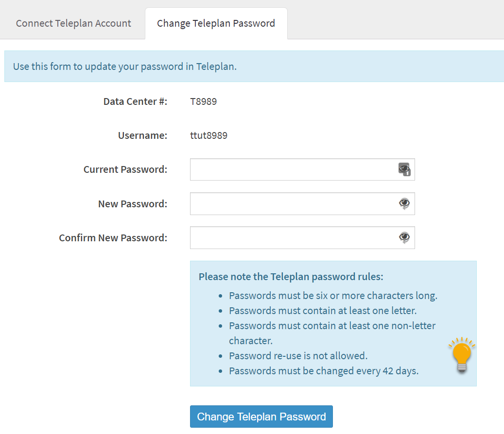
Task: Click the 'New Password:' label
Action: pyautogui.click(x=133, y=204)
